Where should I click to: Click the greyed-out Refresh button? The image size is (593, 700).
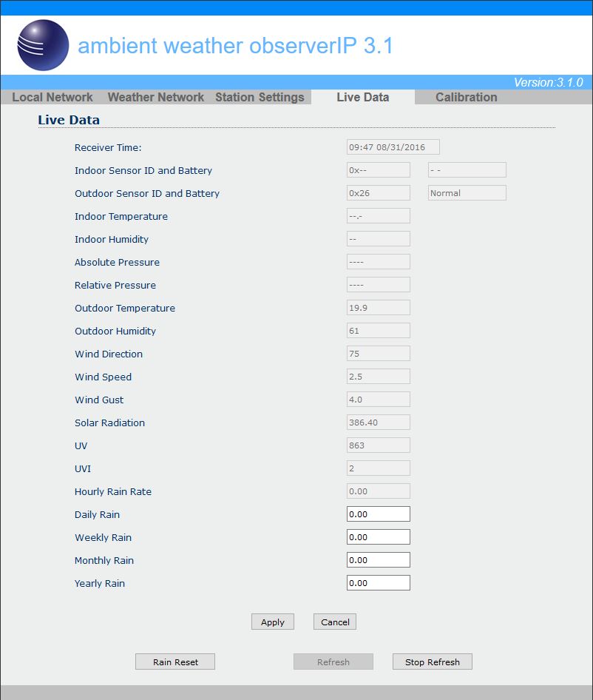coord(333,662)
